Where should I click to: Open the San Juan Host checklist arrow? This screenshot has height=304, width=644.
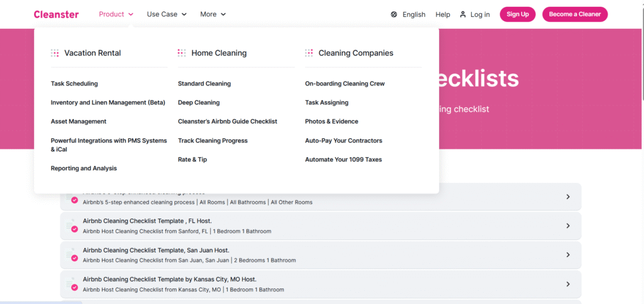click(568, 255)
